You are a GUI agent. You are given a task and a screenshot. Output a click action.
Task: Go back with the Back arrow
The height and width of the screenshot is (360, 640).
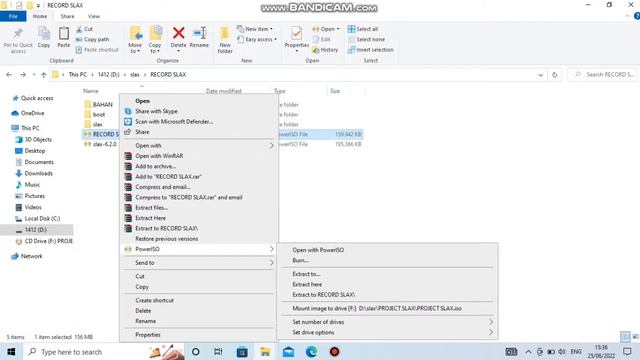click(9, 75)
